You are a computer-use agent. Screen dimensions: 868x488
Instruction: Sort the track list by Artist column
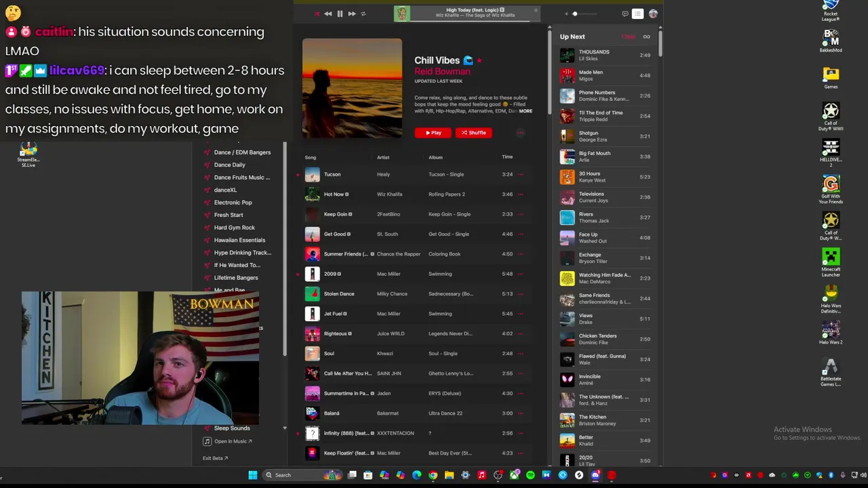point(383,157)
